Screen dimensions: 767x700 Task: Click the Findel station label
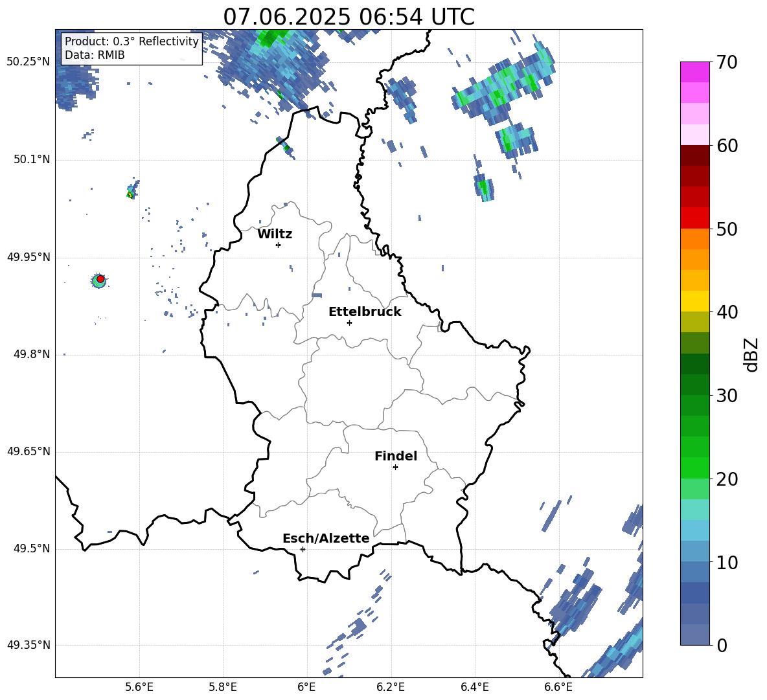click(396, 456)
